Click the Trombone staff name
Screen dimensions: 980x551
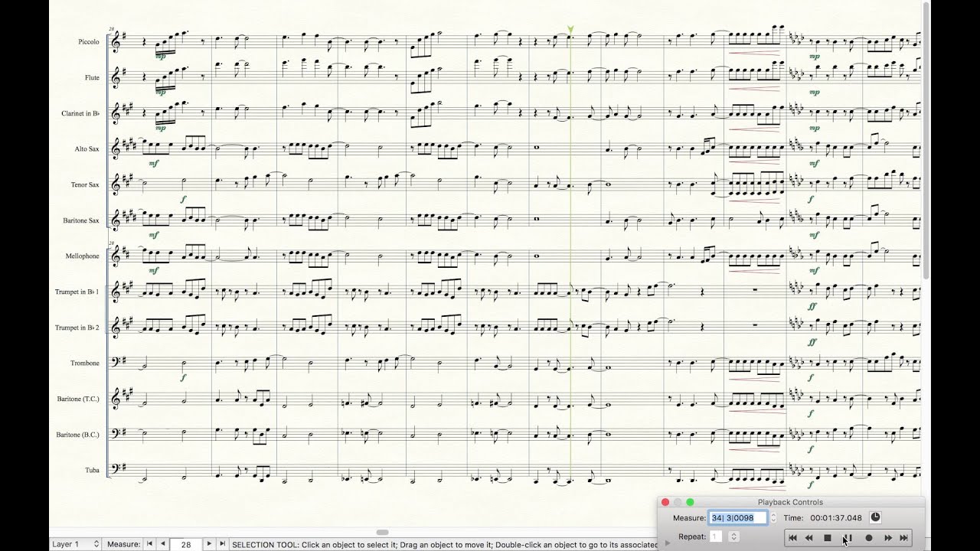click(x=85, y=363)
